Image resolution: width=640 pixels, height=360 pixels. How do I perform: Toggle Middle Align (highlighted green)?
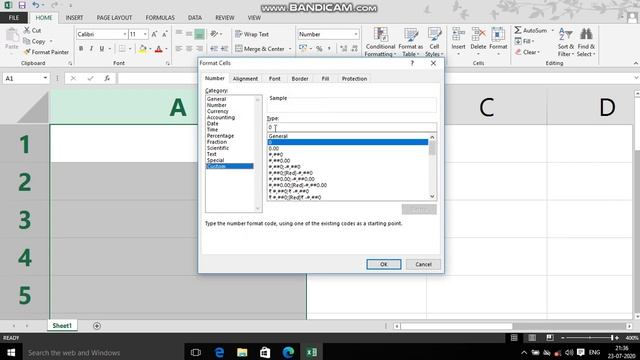[199, 34]
